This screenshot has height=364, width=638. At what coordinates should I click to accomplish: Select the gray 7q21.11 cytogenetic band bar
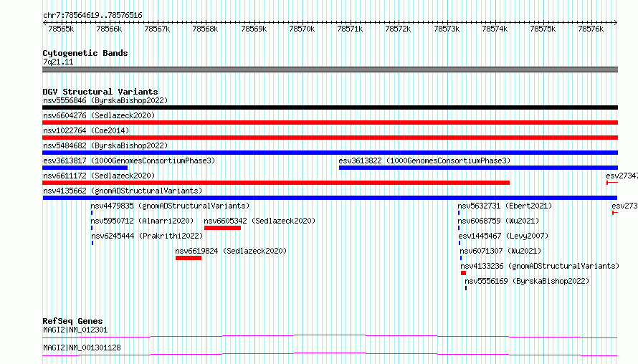click(330, 70)
